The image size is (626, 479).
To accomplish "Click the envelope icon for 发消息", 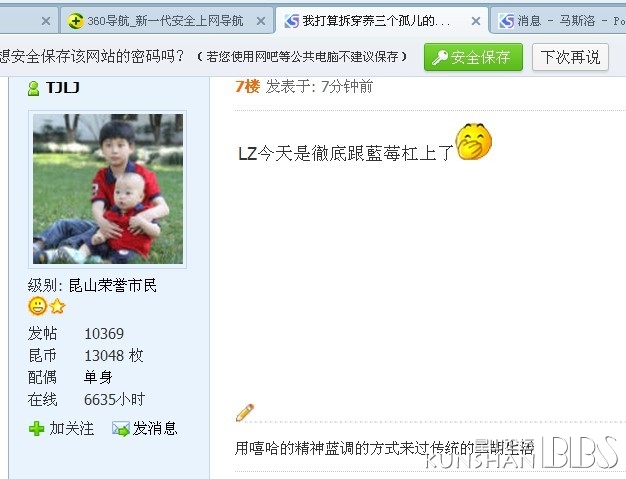I will coord(121,429).
